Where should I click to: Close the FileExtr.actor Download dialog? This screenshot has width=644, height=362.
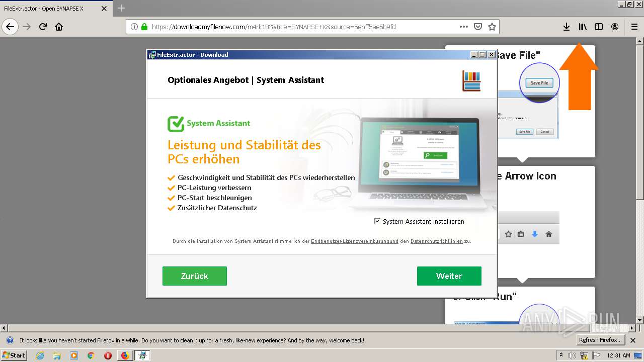click(491, 55)
